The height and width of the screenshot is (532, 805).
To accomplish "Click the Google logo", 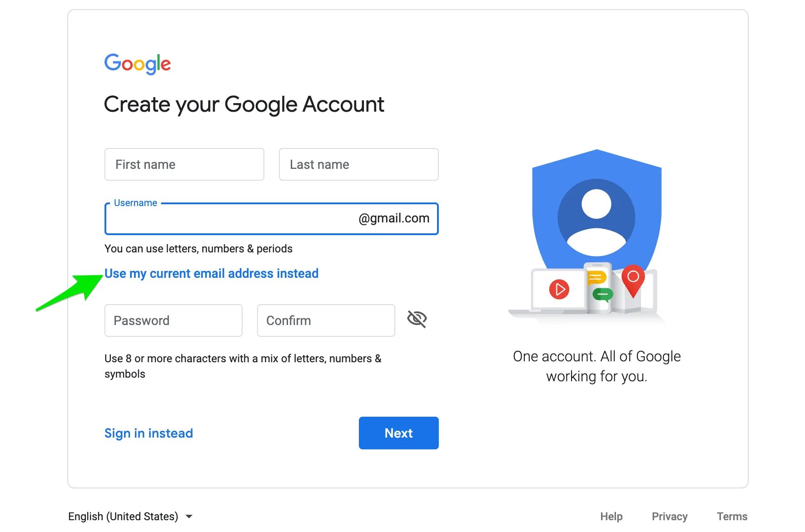I will [138, 64].
